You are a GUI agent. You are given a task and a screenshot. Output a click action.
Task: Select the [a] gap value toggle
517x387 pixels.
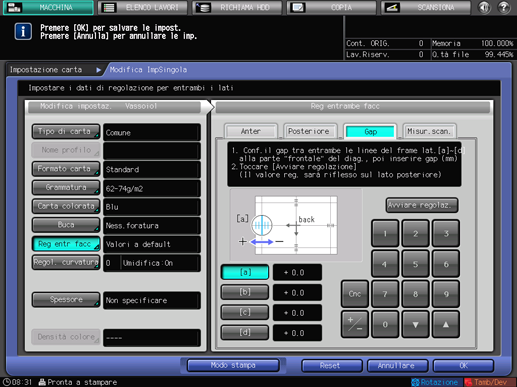coord(245,272)
